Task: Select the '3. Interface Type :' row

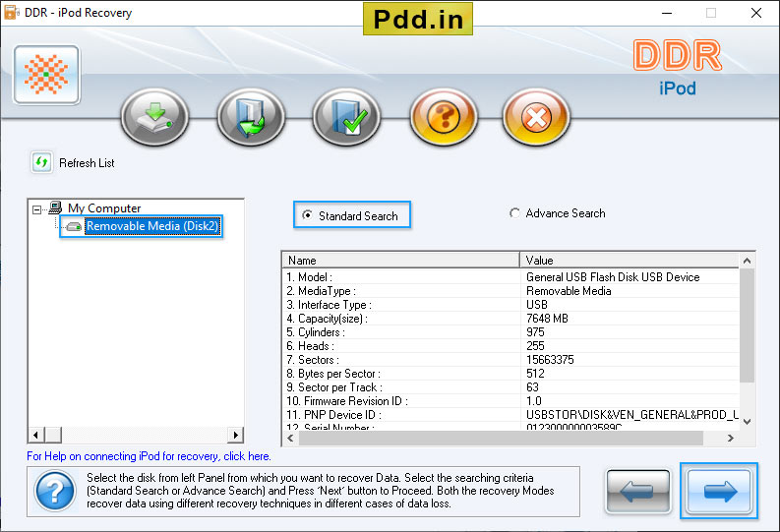Action: click(x=510, y=305)
